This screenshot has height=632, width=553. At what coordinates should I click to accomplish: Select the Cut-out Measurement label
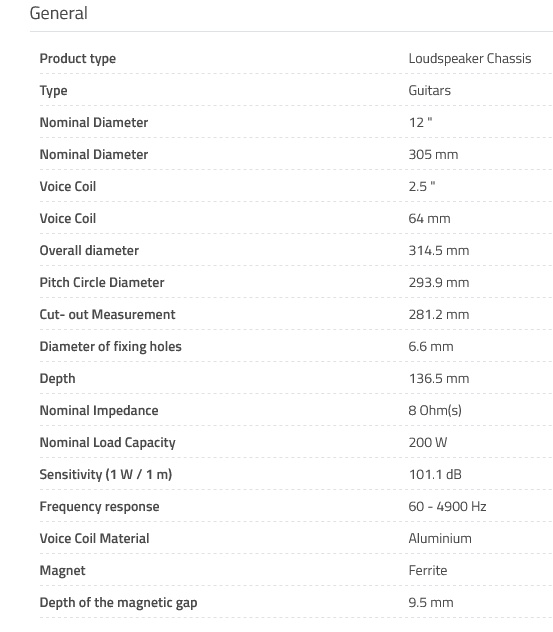point(107,314)
